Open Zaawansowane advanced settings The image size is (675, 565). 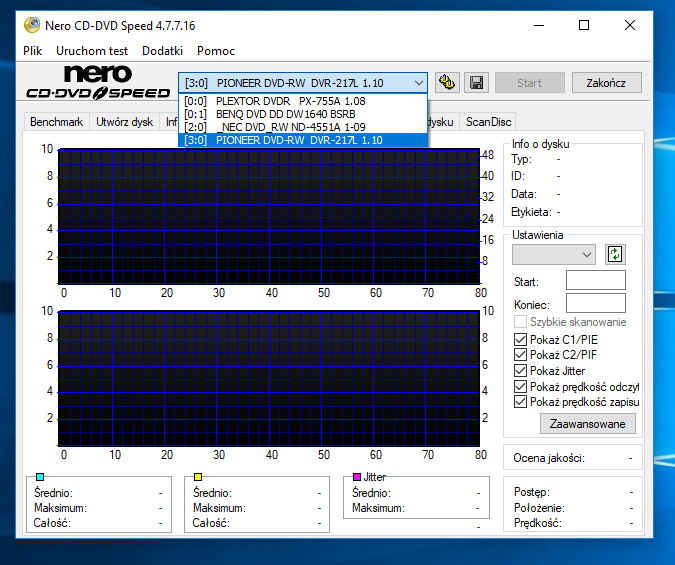click(x=588, y=424)
